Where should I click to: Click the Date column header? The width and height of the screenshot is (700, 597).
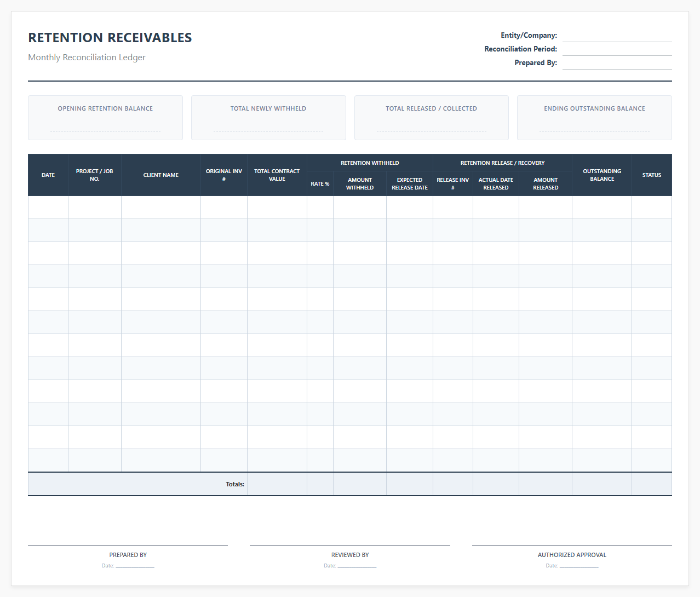click(x=48, y=175)
